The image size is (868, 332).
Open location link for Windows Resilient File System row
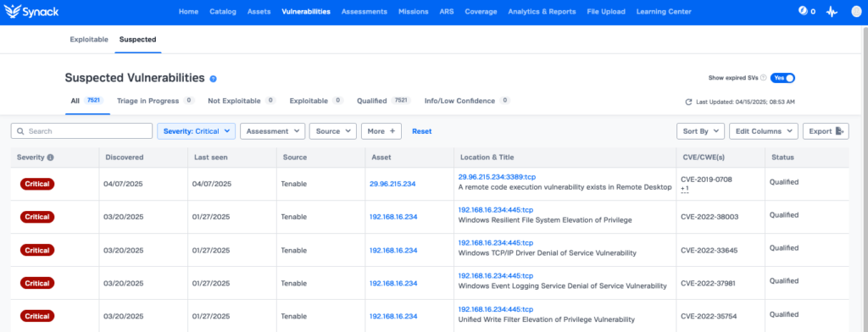click(x=495, y=210)
